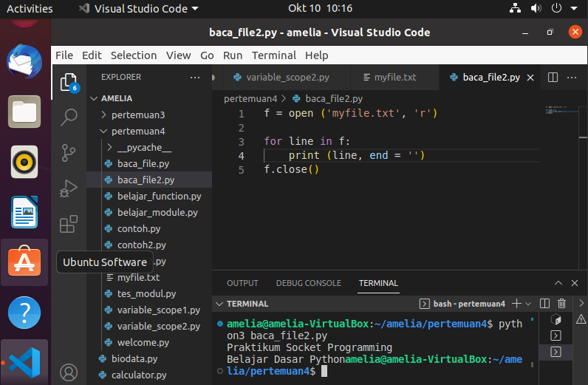Kill the terminal with trash icon

click(561, 304)
